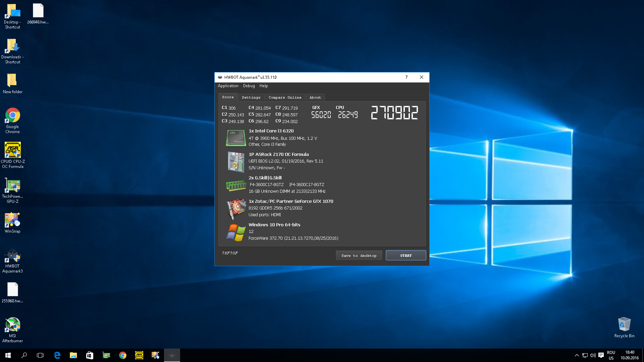This screenshot has height=362, width=644.
Task: Open the Application menu
Action: click(x=228, y=86)
